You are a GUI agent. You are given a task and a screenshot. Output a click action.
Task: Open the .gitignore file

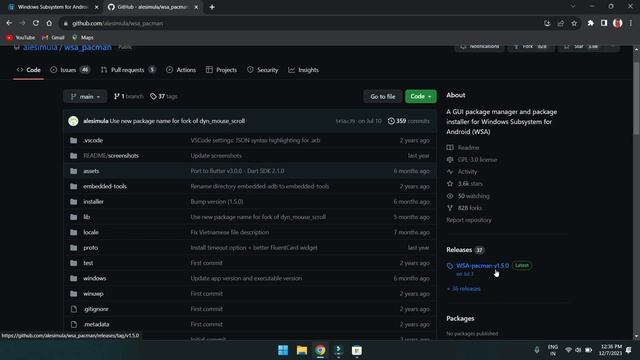tap(96, 309)
